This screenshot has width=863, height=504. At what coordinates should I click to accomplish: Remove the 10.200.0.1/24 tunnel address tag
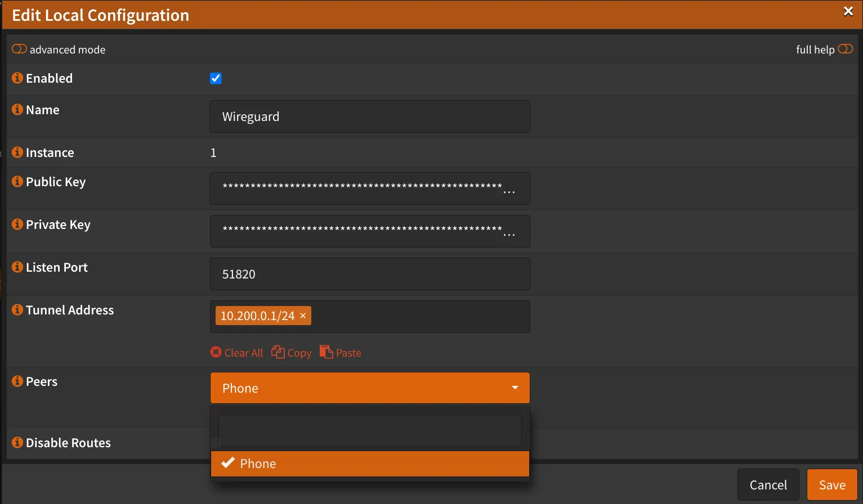[x=303, y=316]
